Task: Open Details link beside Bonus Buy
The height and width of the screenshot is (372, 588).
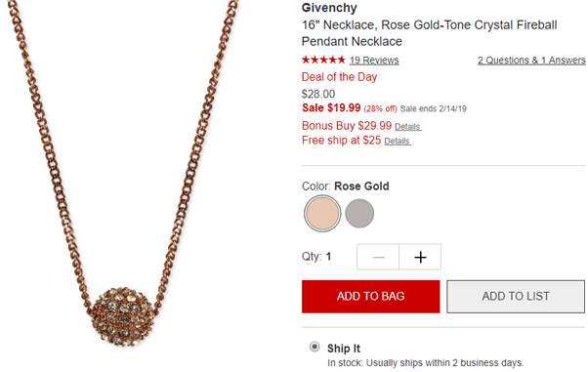Action: (x=408, y=127)
